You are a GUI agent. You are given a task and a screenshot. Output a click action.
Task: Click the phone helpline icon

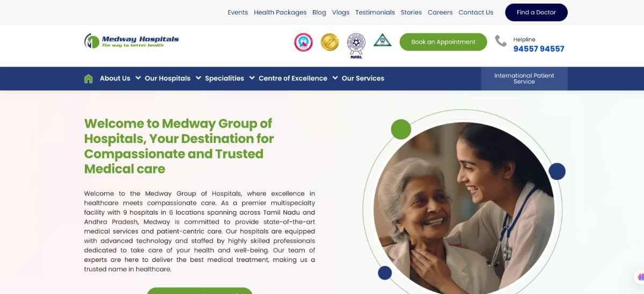click(501, 41)
